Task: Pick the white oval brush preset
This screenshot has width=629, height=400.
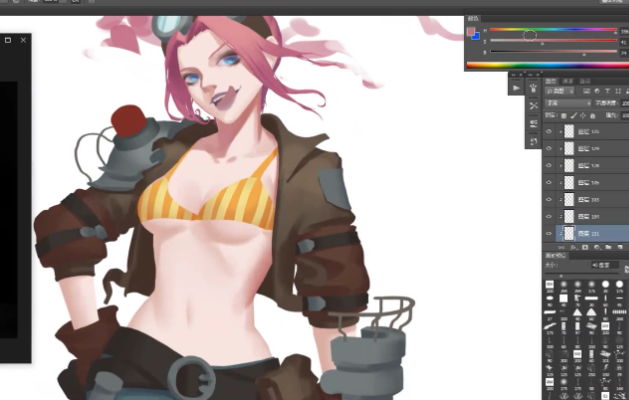Action: click(550, 298)
